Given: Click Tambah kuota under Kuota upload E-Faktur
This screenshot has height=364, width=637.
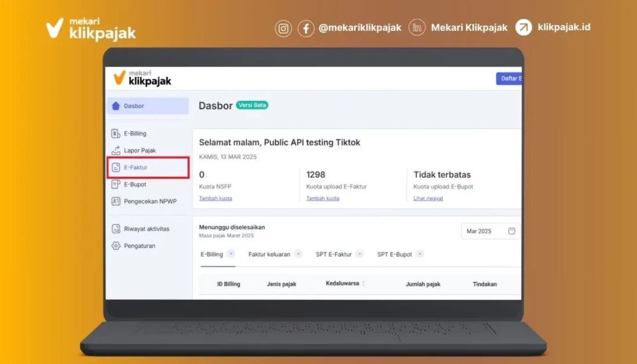Looking at the screenshot, I should 323,198.
